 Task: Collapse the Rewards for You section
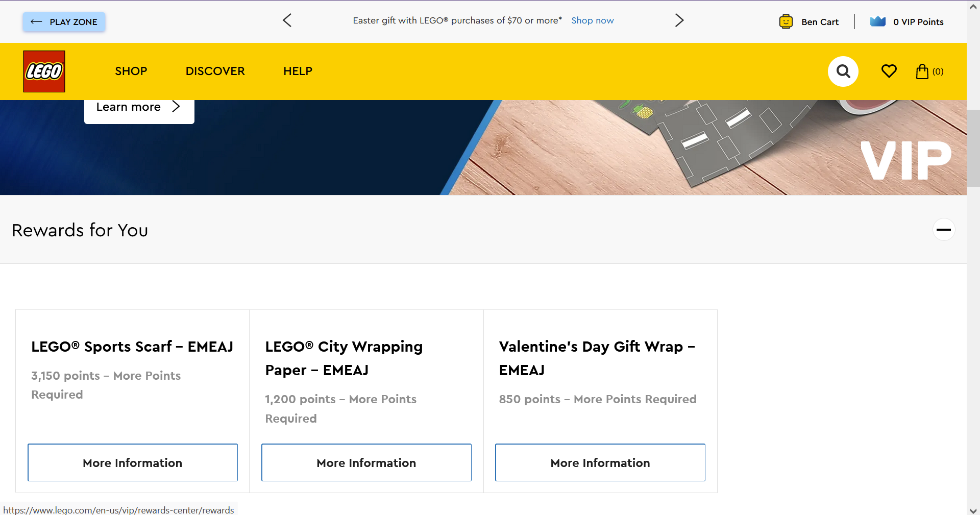(x=943, y=230)
